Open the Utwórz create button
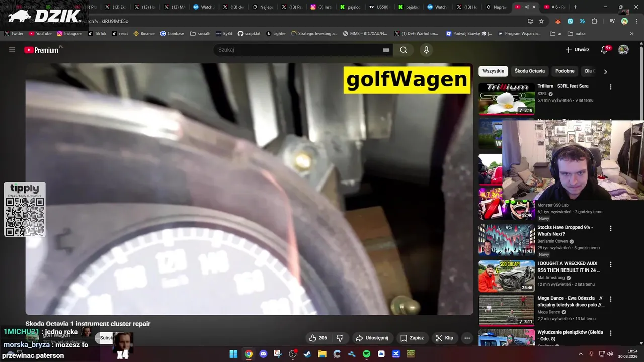Image resolution: width=644 pixels, height=362 pixels. 577,50
